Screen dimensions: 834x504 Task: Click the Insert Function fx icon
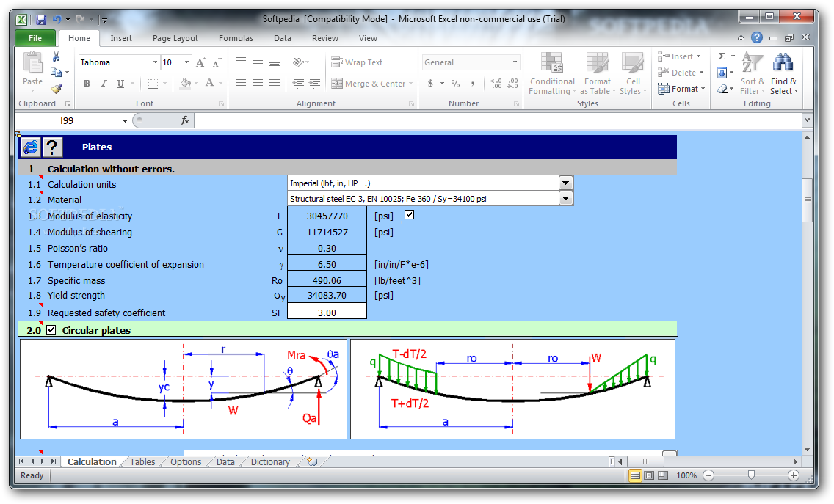184,121
